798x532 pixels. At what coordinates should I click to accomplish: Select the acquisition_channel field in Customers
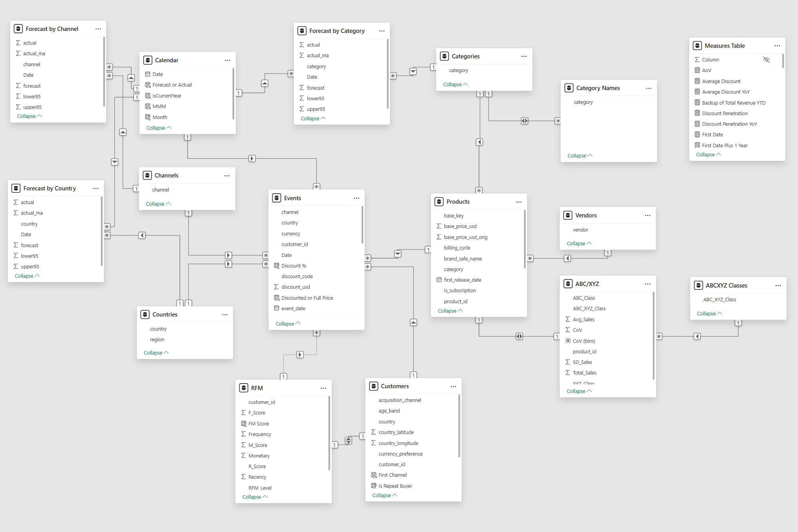click(400, 400)
